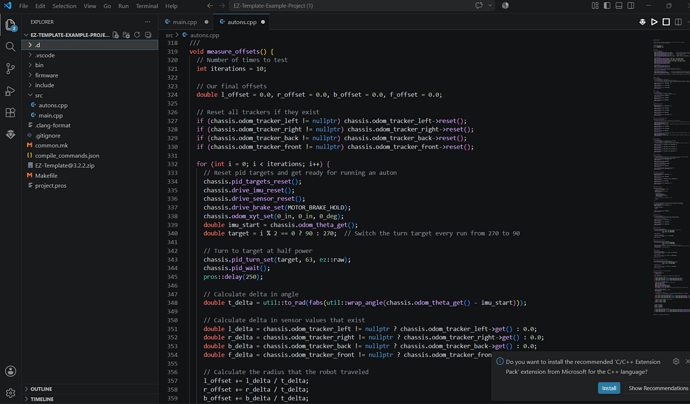Expand the TIMELINE section
Viewport: 690px width, 404px height.
[x=90, y=399]
